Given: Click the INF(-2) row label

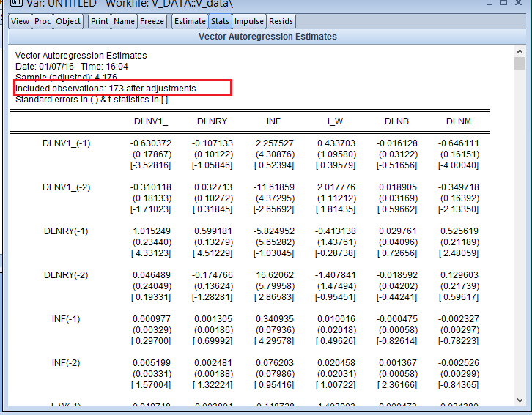Looking at the screenshot, I should 66,363.
